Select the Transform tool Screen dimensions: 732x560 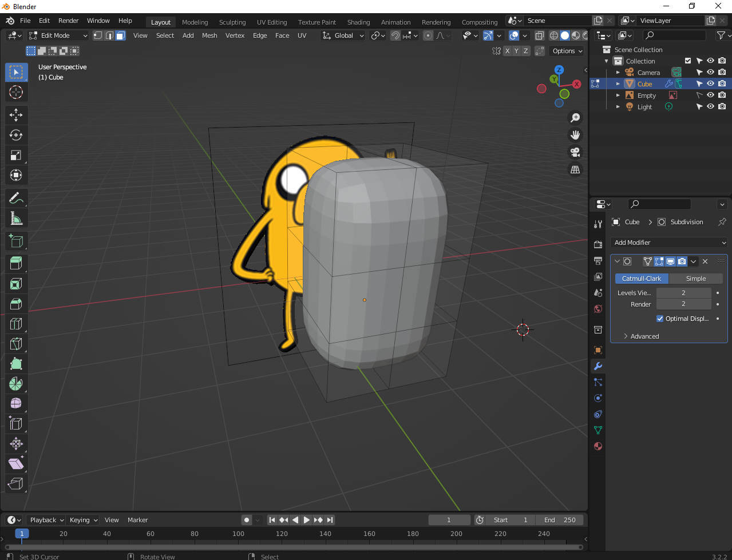pos(16,175)
